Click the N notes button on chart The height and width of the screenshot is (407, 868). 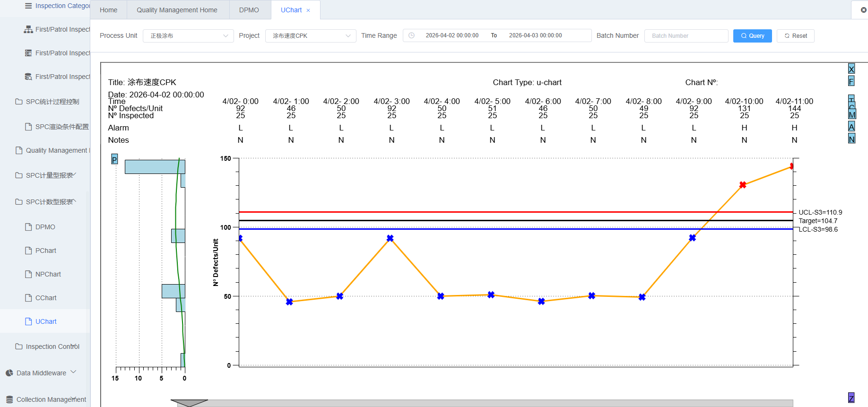click(851, 139)
